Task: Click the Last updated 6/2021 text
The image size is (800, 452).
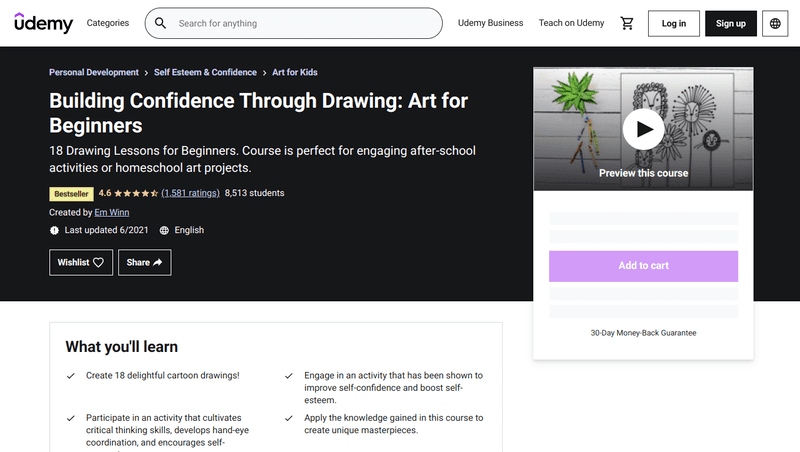Action: [x=106, y=230]
